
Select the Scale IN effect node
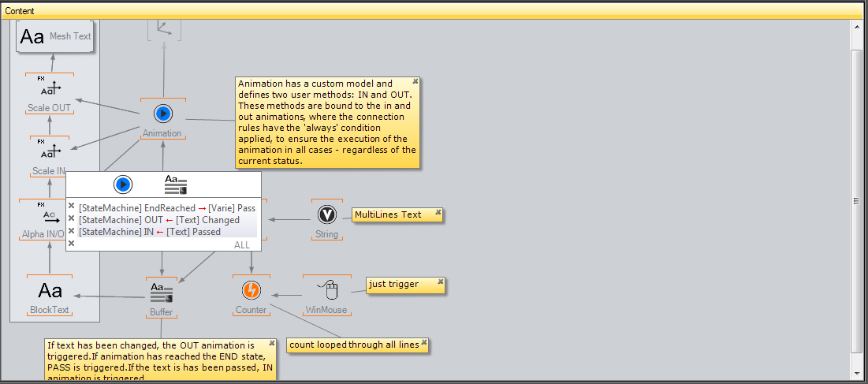[x=50, y=151]
